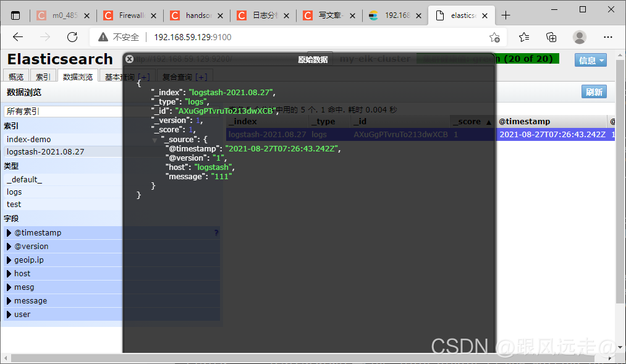Close the Firewall tab
This screenshot has height=364, width=626.
154,15
